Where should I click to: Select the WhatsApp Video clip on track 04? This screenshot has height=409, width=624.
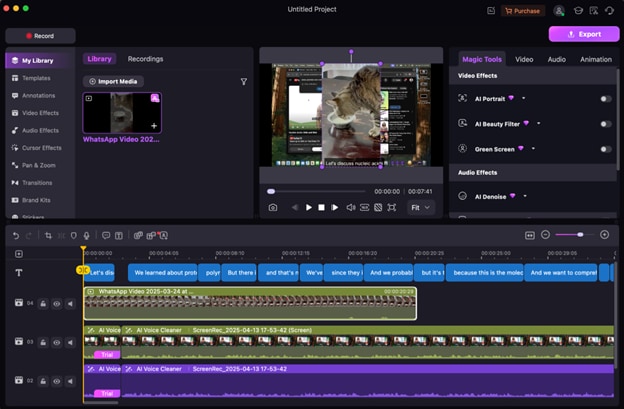[250, 304]
